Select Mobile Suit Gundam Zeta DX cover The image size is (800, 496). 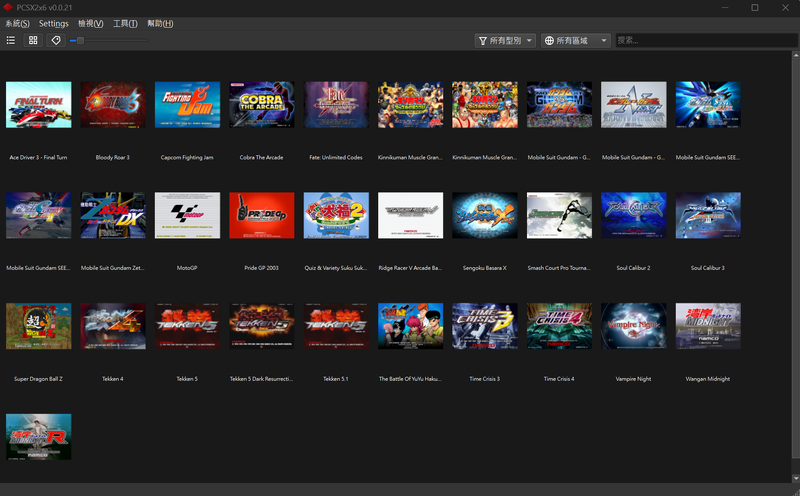pyautogui.click(x=113, y=215)
